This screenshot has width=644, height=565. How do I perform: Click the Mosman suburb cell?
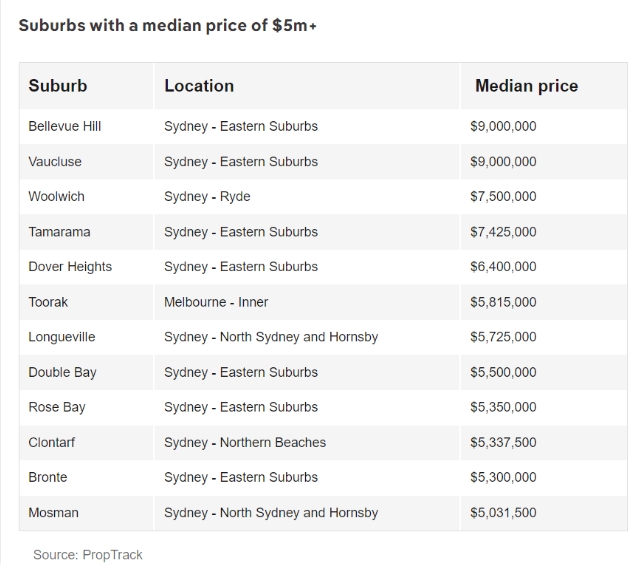tap(86, 513)
